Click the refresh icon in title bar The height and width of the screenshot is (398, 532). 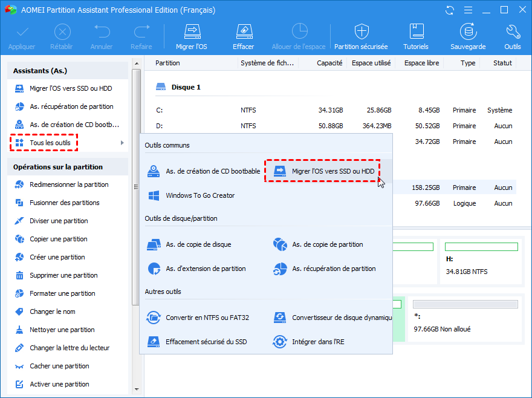pyautogui.click(x=449, y=10)
